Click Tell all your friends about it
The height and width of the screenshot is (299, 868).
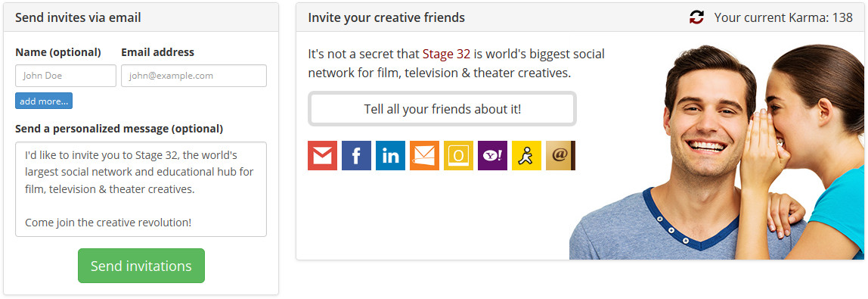(x=442, y=109)
